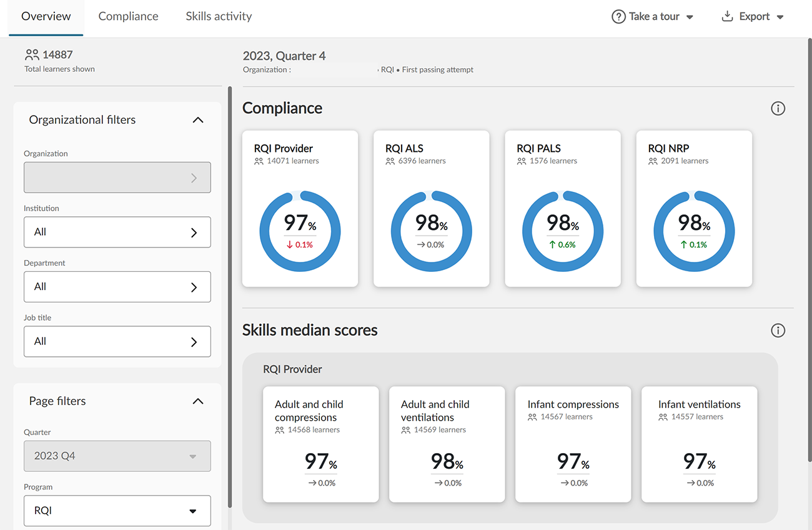The image size is (812, 530).
Task: Switch to the Compliance tab
Action: 128,17
